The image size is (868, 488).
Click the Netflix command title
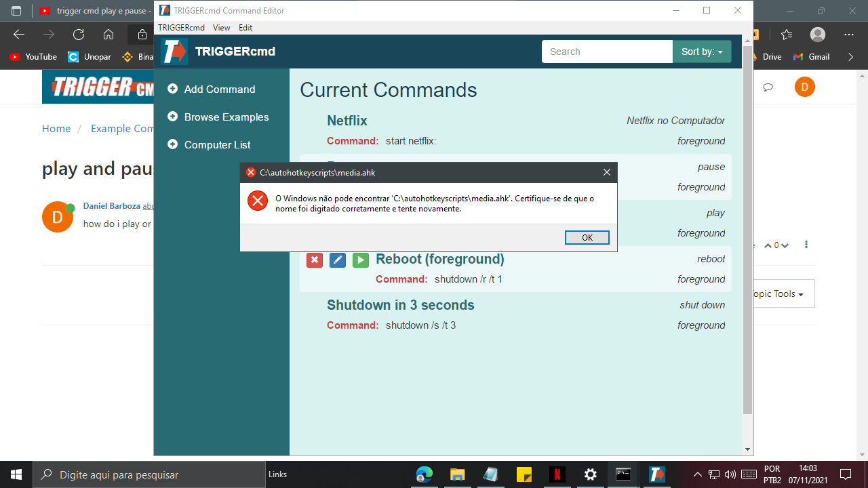(x=347, y=121)
